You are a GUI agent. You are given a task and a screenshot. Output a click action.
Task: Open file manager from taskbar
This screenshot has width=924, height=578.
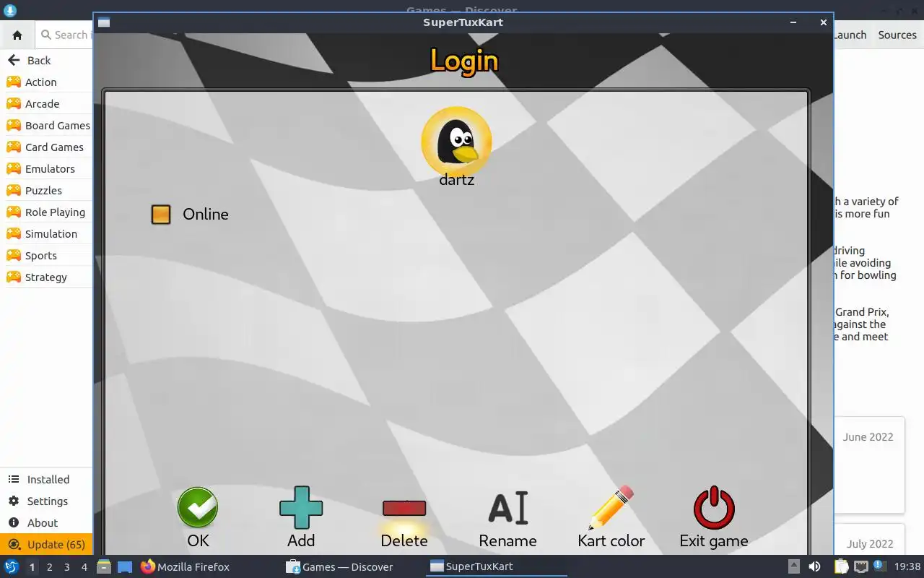coord(104,567)
